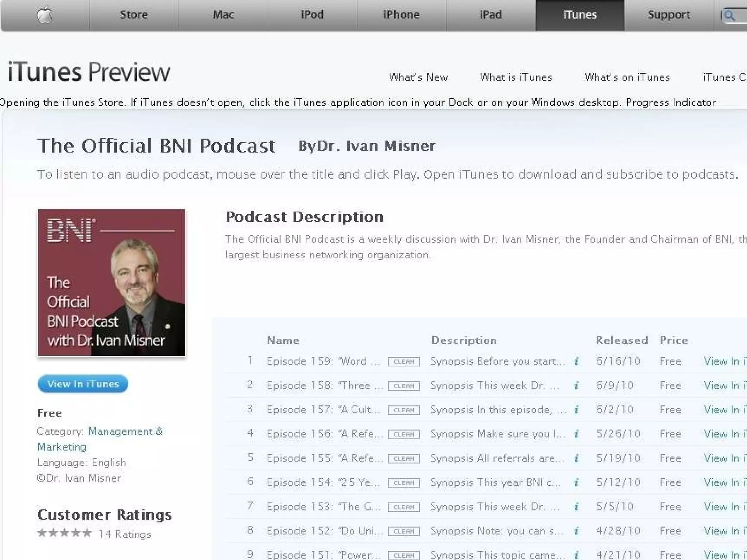Sort by the Released column header
The height and width of the screenshot is (560, 747).
622,341
